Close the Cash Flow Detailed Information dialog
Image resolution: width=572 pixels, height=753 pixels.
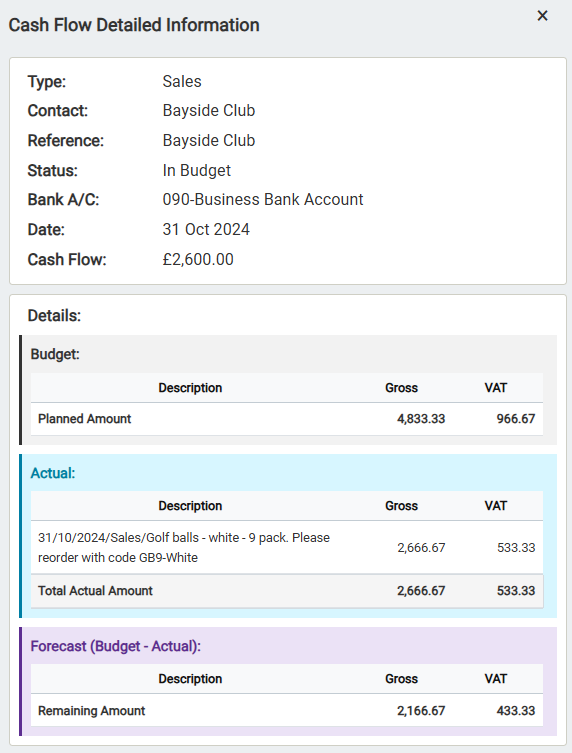(x=542, y=16)
